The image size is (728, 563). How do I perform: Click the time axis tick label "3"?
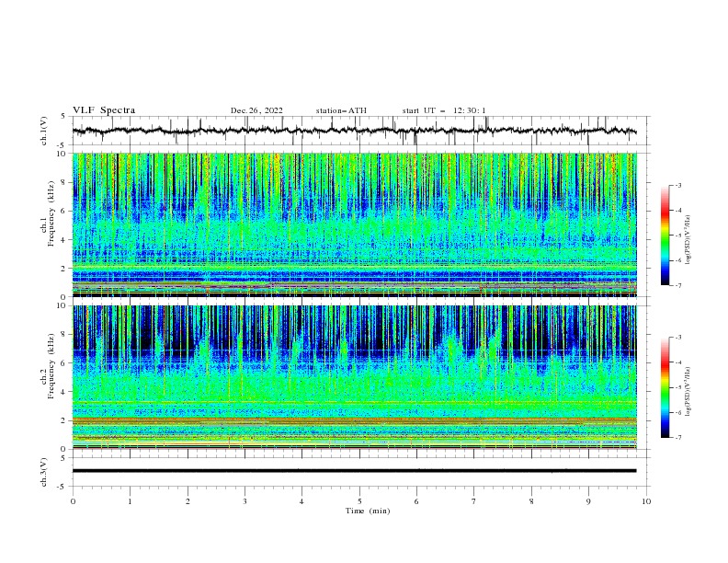click(x=245, y=501)
